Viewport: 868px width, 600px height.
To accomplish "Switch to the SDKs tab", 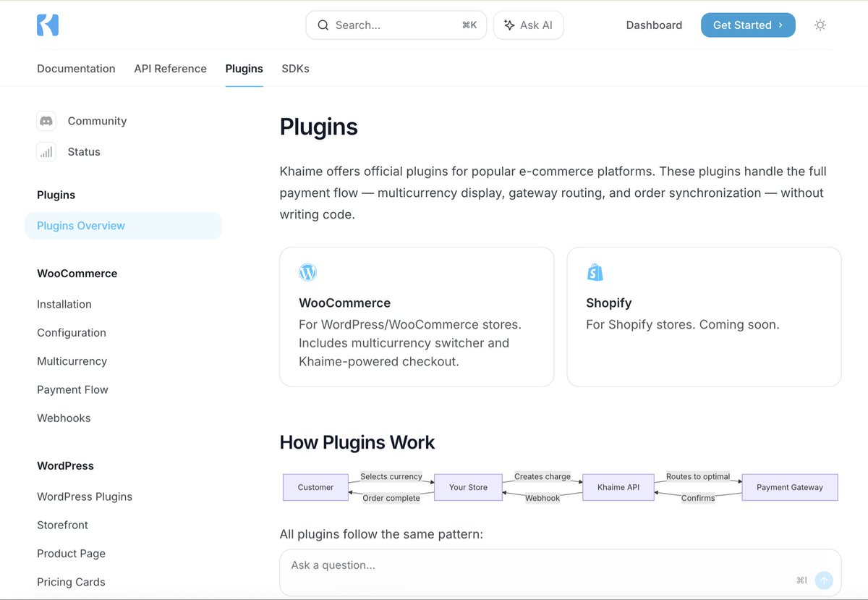I will coord(295,69).
